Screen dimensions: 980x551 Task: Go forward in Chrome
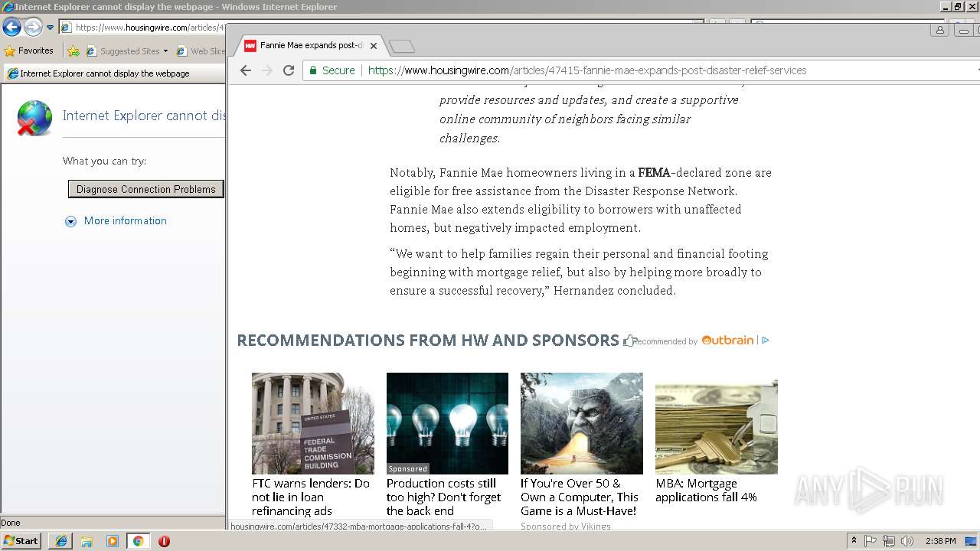[x=266, y=70]
